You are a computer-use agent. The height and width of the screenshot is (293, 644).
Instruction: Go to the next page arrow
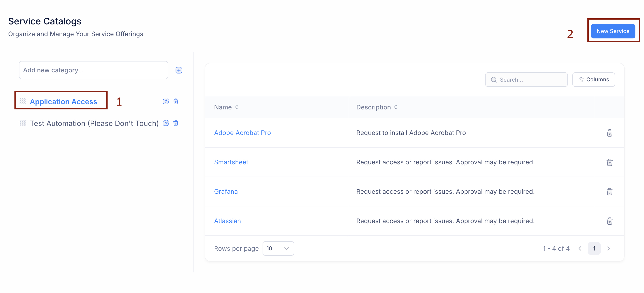pyautogui.click(x=609, y=248)
